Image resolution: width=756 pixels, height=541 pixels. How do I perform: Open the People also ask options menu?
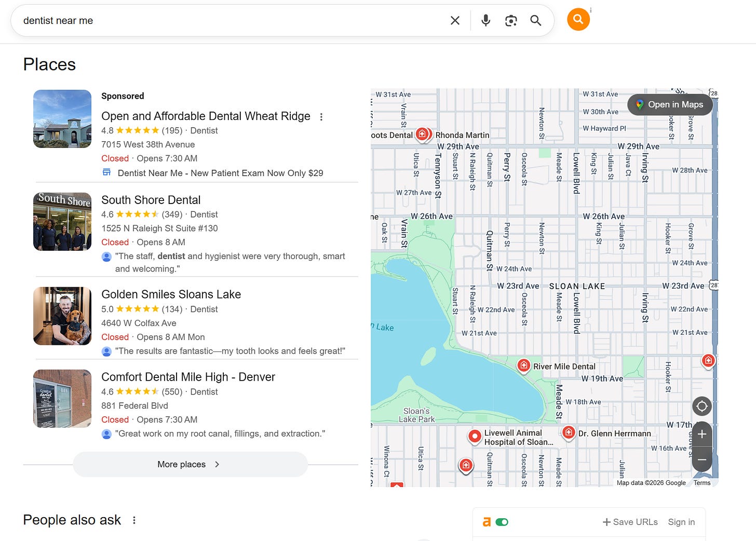tap(134, 520)
